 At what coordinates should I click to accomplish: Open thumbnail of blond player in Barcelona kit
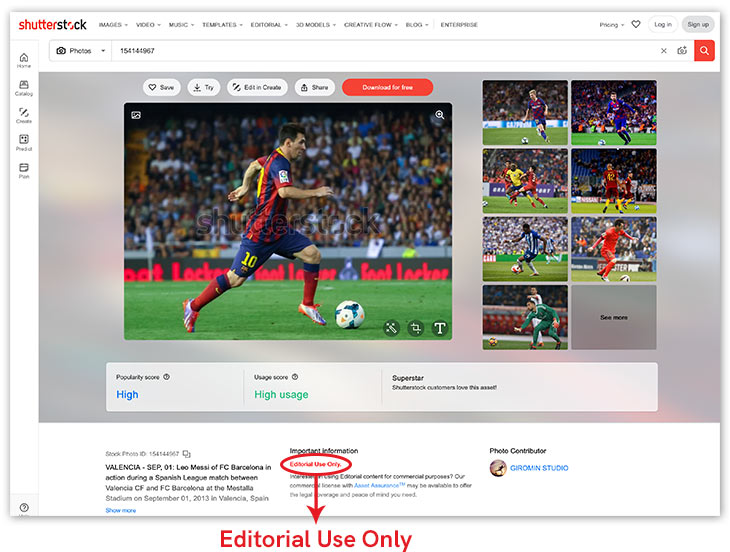coord(525,113)
